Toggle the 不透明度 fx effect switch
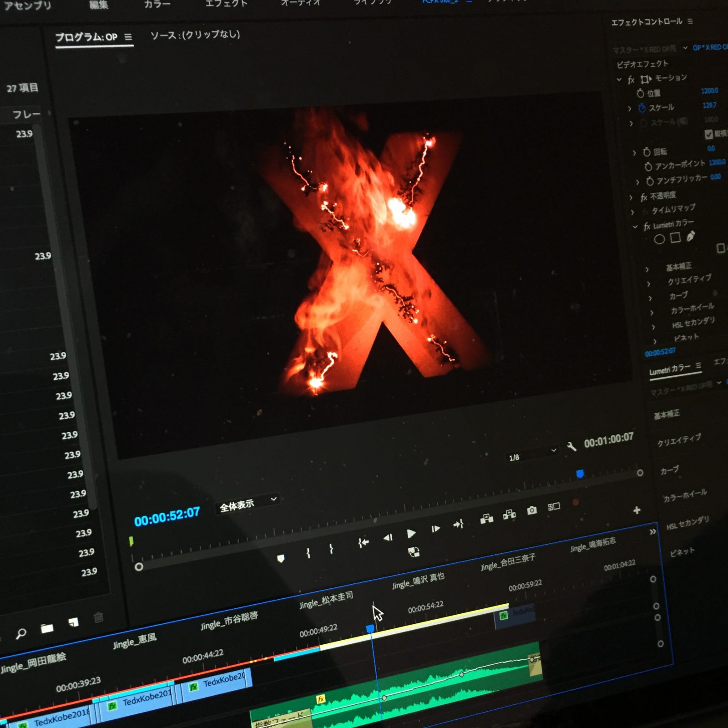 (x=644, y=197)
